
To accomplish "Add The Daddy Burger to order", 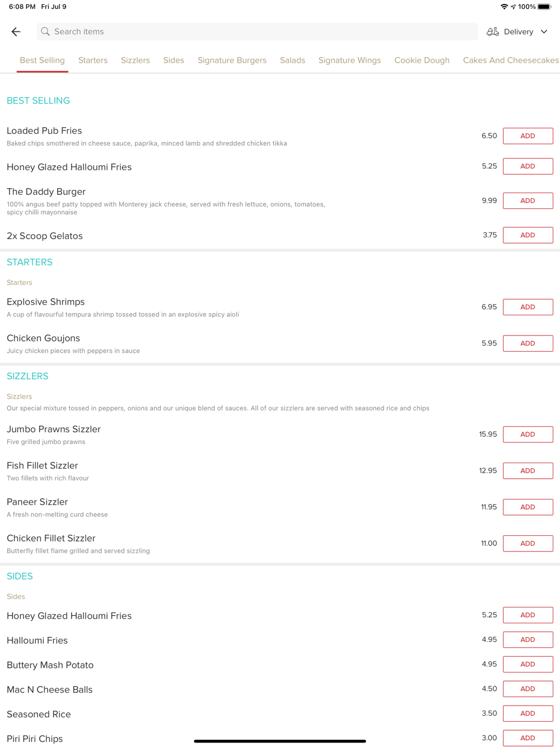I will click(528, 200).
